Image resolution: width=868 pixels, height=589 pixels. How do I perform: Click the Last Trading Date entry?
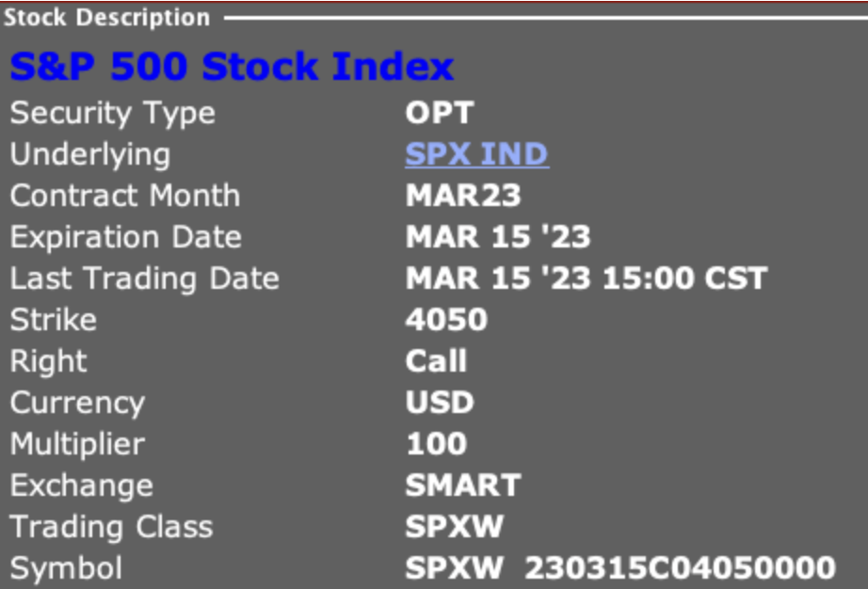point(586,278)
